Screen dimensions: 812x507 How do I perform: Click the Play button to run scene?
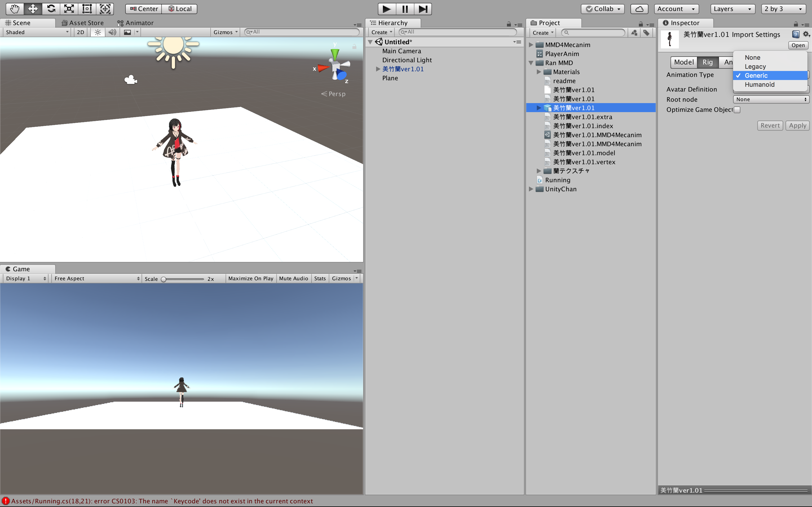pos(385,8)
